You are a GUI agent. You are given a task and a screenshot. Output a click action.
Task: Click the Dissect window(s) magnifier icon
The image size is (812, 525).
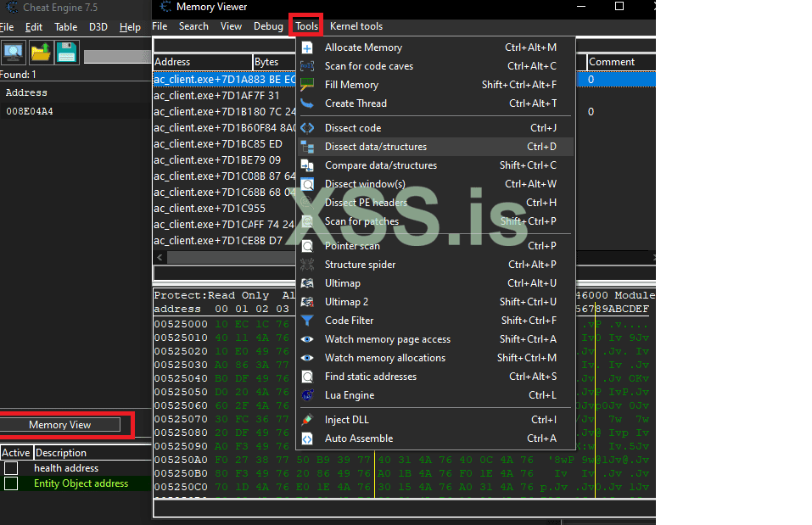click(x=307, y=184)
